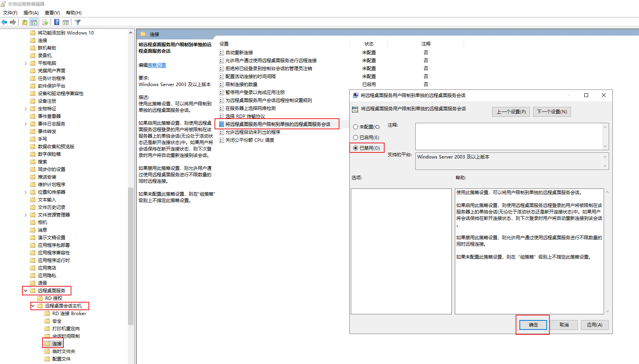Click the 确定 button in dialog
The width and height of the screenshot is (639, 364).
tap(533, 325)
